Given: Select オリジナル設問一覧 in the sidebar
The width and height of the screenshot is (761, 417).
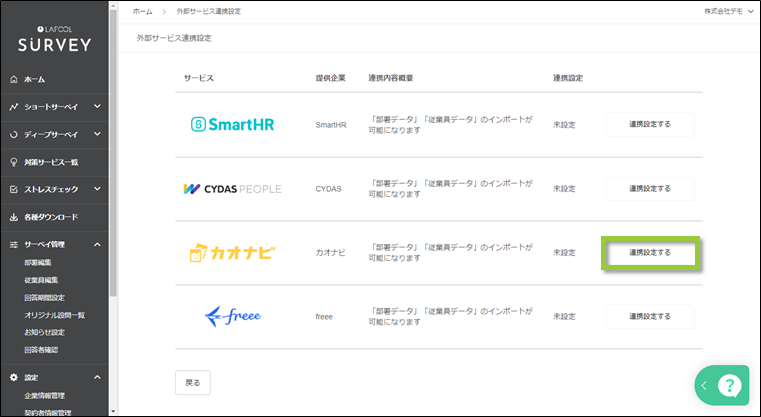Looking at the screenshot, I should 55,315.
